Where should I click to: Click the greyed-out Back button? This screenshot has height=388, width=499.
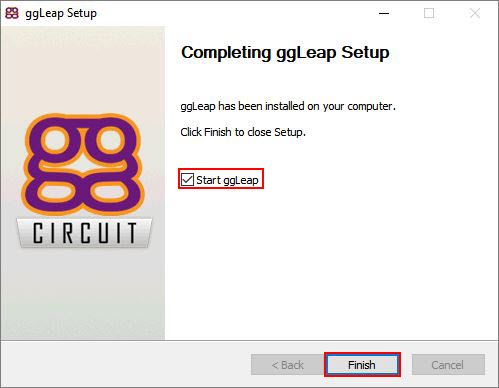click(288, 365)
